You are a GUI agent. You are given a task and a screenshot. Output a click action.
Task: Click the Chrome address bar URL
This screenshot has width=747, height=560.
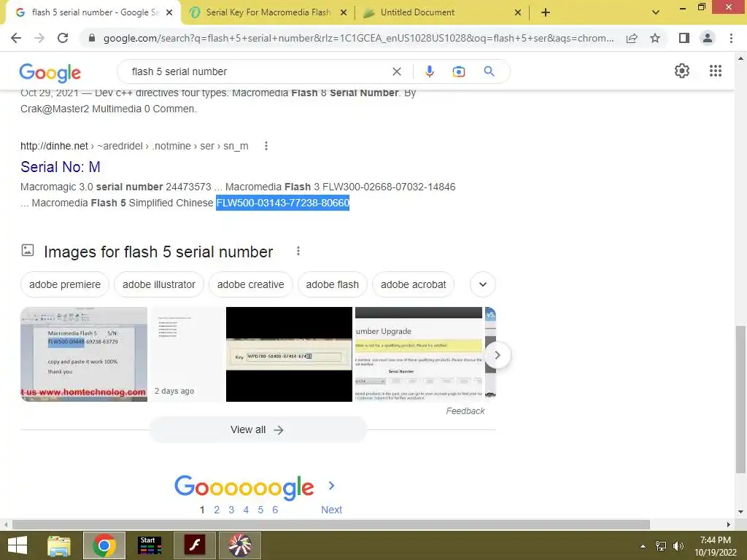pyautogui.click(x=358, y=38)
